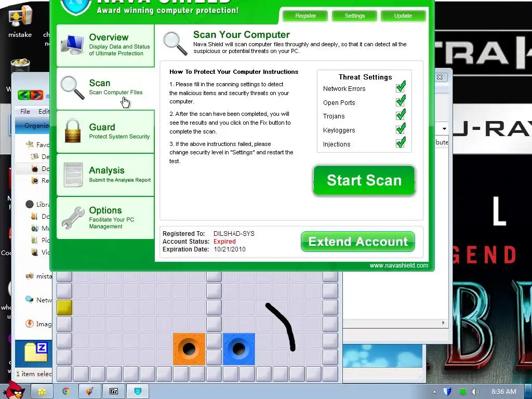Close the window behind Nava Shield
Screen dimensions: 532x399
point(440,77)
